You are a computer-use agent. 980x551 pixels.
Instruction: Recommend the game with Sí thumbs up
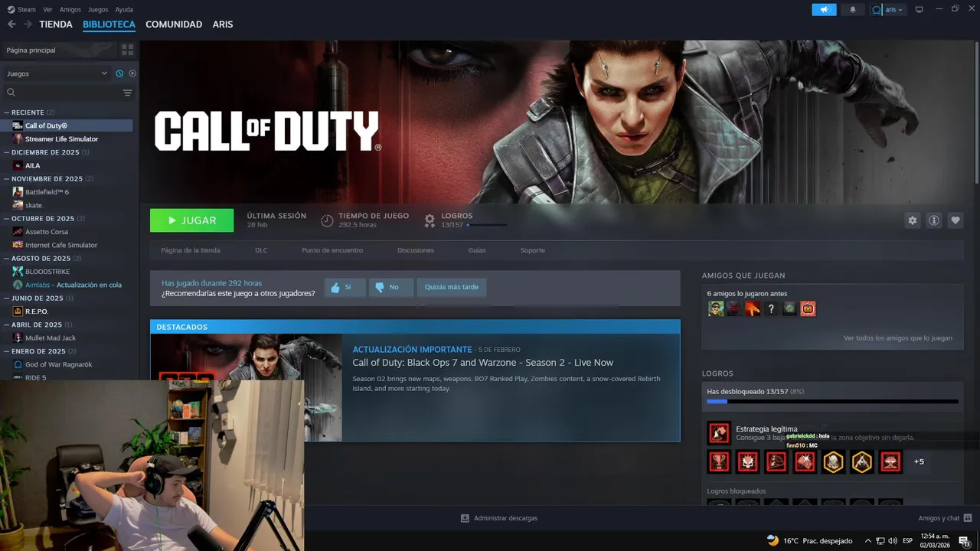[345, 288]
